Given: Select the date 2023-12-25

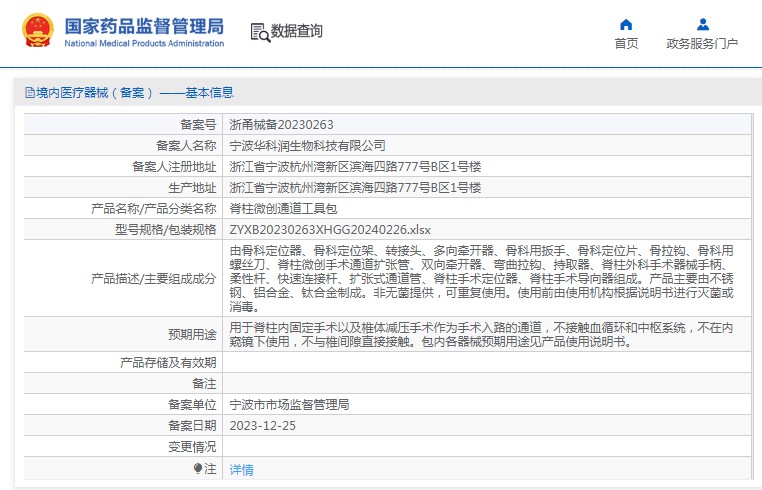Looking at the screenshot, I should pos(262,426).
